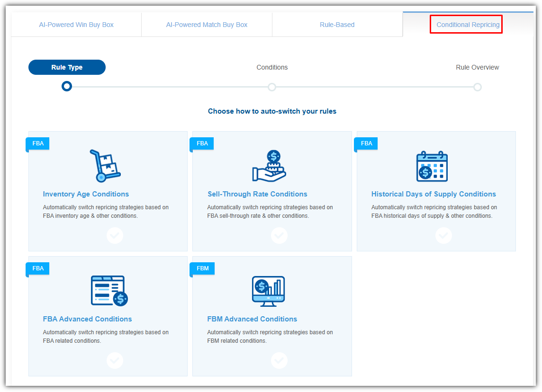Click the Inventory Age card description text
542x392 pixels.
click(106, 211)
